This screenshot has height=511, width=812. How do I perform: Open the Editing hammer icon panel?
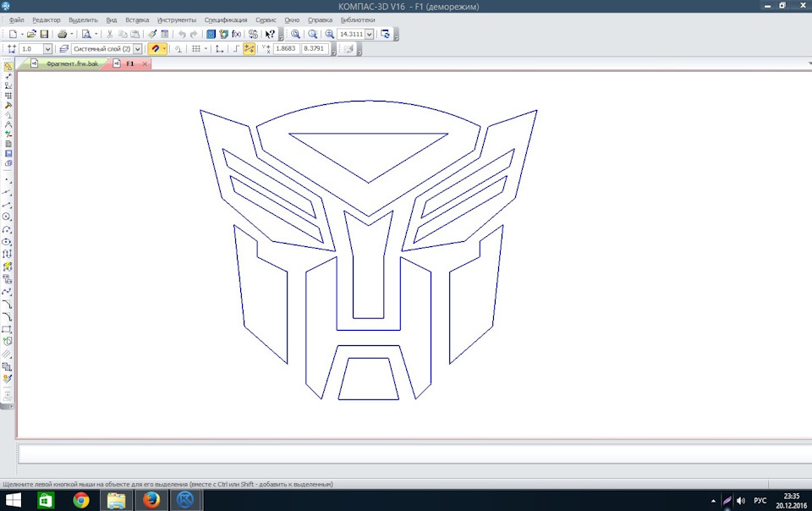[8, 106]
